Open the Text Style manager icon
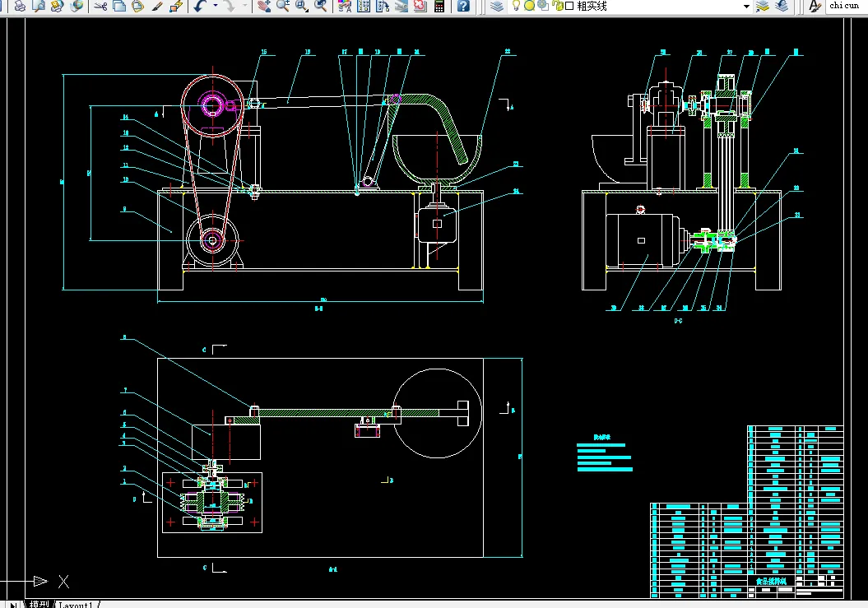Viewport: 868px width, 608px height. pyautogui.click(x=815, y=6)
